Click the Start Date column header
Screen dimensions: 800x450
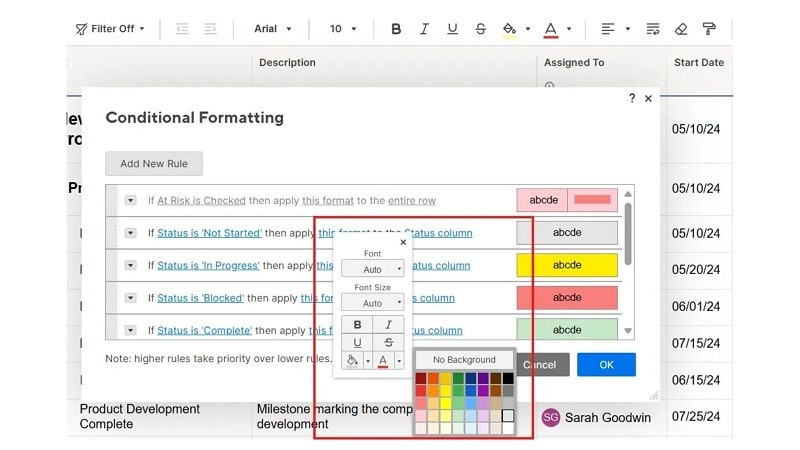point(699,62)
